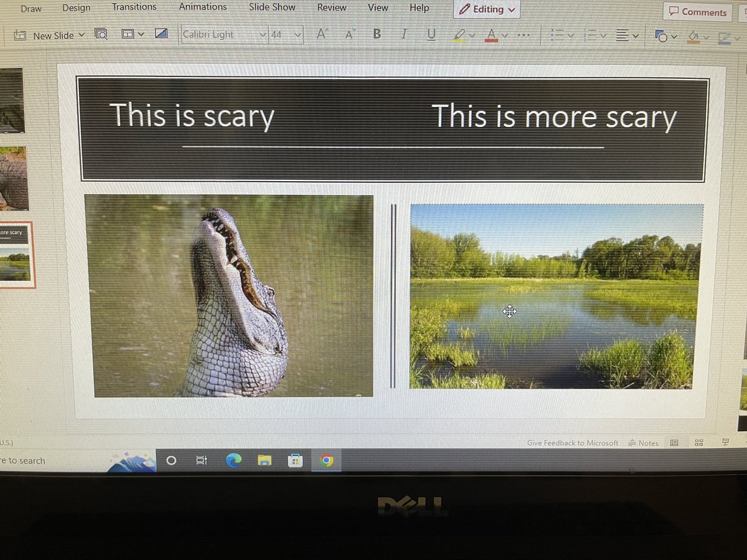Apply the font color A icon
747x560 pixels.
point(491,35)
